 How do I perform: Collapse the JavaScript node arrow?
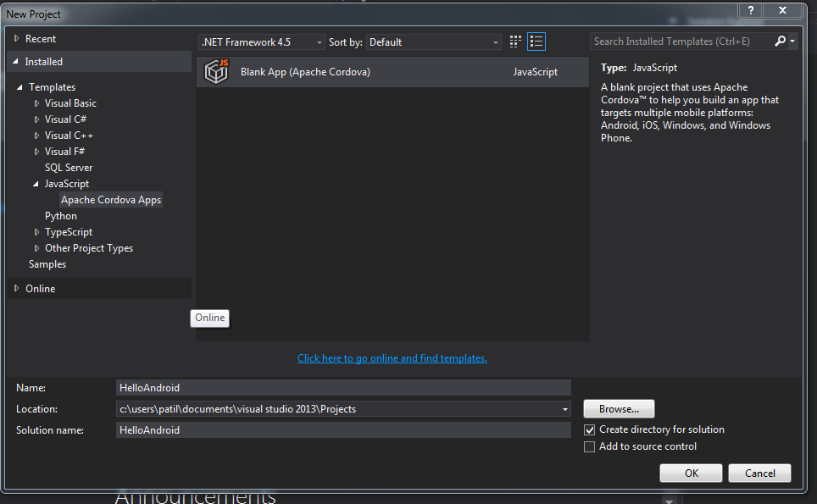point(36,184)
